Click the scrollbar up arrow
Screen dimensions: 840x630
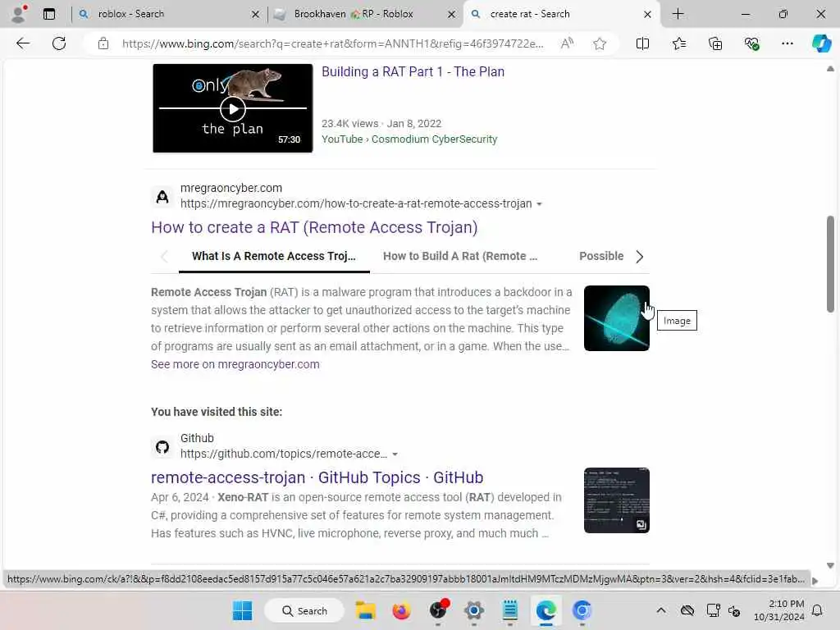(x=830, y=69)
